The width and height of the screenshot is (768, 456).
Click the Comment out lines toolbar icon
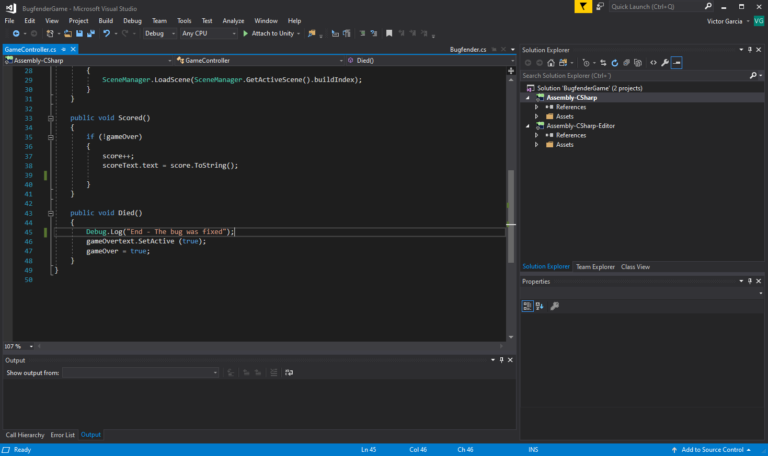pos(362,33)
